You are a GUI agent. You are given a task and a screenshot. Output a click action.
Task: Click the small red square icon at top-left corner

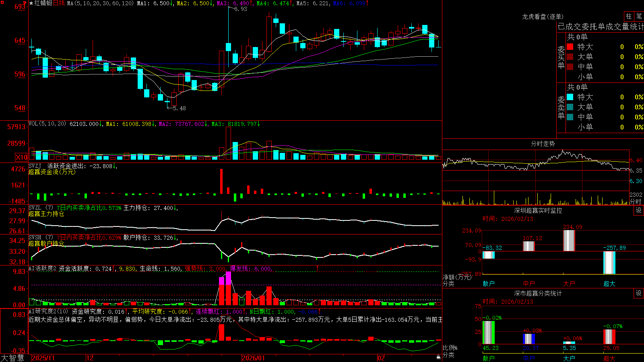point(2,2)
